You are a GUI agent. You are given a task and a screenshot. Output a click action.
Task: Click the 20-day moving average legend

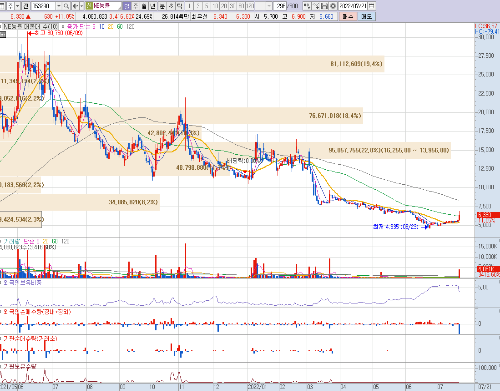(110, 27)
